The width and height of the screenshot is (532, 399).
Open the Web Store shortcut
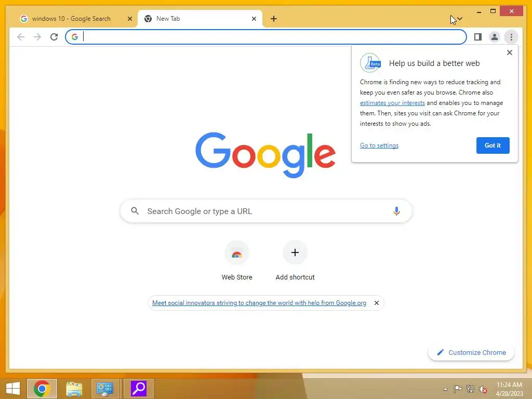(x=237, y=261)
